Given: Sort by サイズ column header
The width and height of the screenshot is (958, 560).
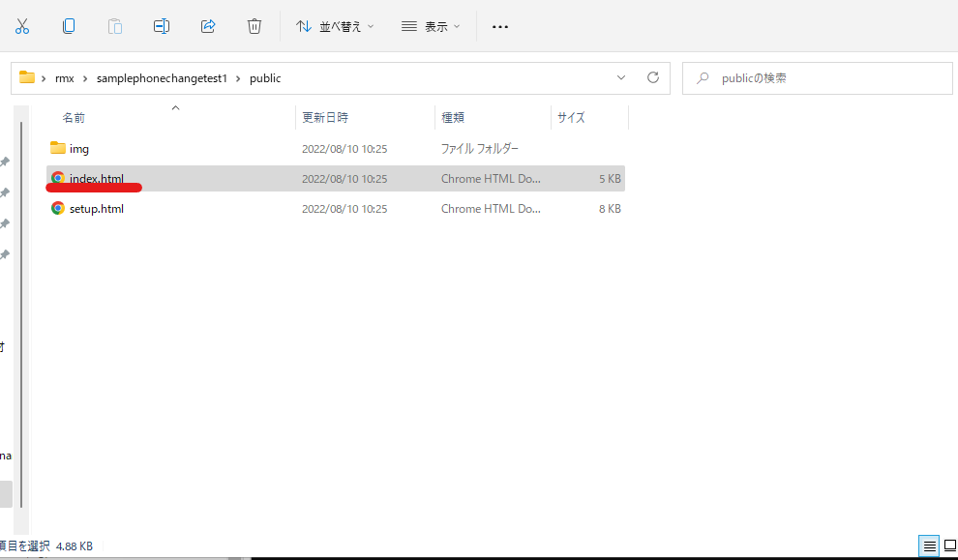Looking at the screenshot, I should (571, 117).
